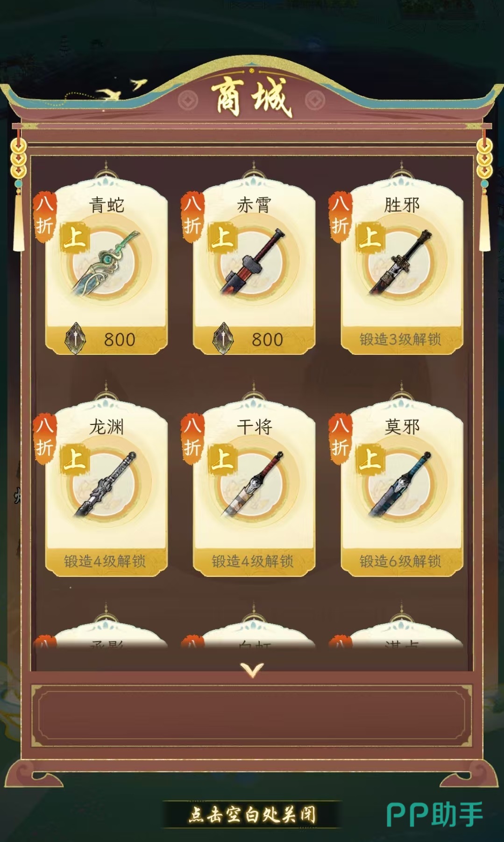The width and height of the screenshot is (504, 842).
Task: Click 锻造3级解锁 label under 胜邪
Action: (401, 339)
